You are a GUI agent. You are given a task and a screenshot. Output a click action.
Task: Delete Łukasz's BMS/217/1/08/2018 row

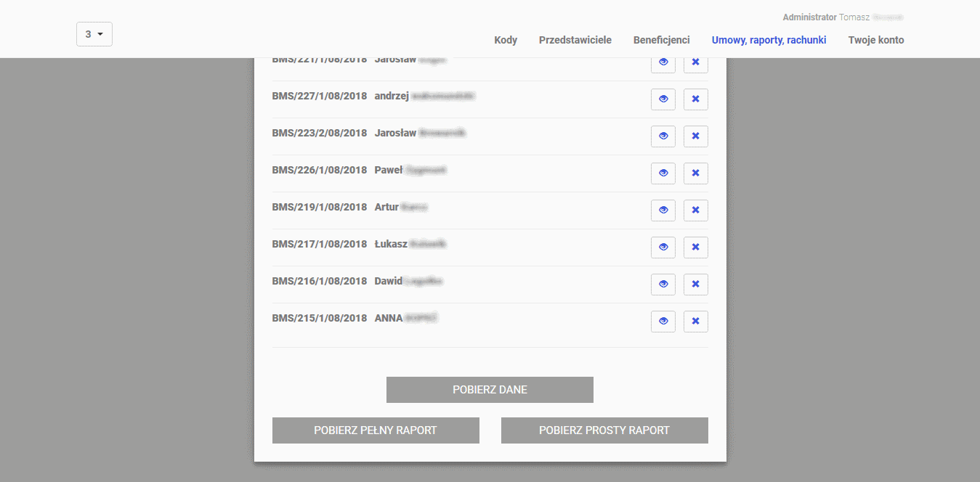695,248
